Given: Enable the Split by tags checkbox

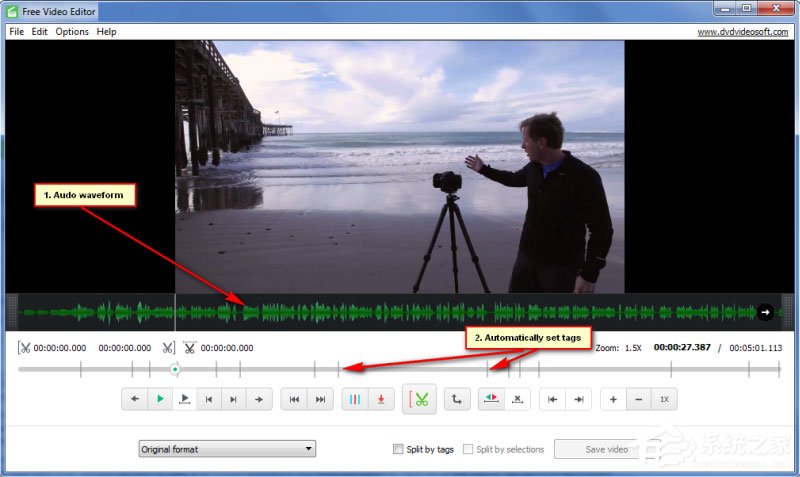Looking at the screenshot, I should 398,449.
